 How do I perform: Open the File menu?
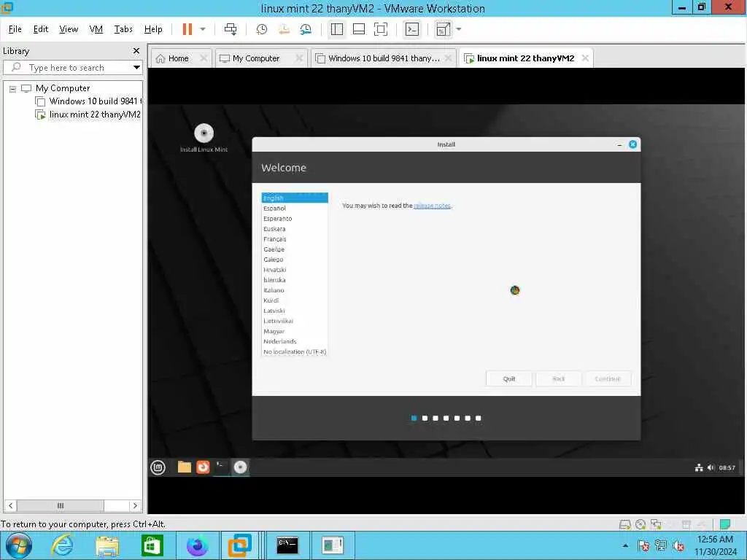point(15,29)
